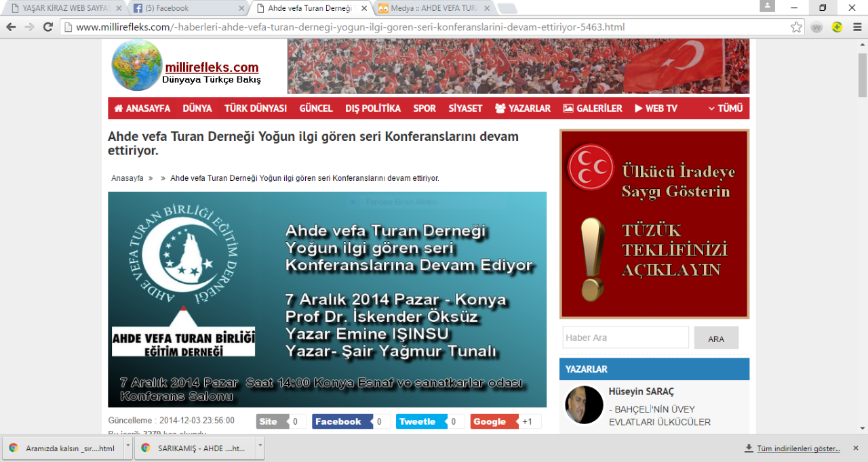
Task: Click the millirefleks globe logo
Action: click(137, 65)
